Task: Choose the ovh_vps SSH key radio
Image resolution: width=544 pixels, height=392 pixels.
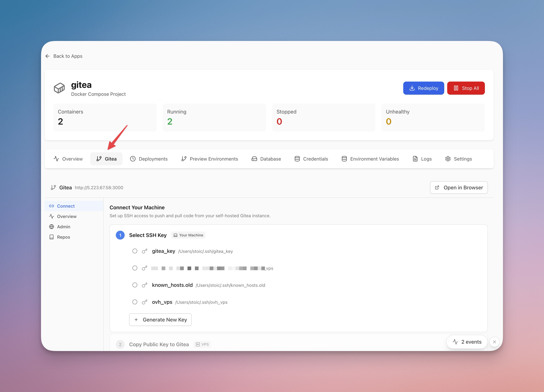Action: coord(135,302)
